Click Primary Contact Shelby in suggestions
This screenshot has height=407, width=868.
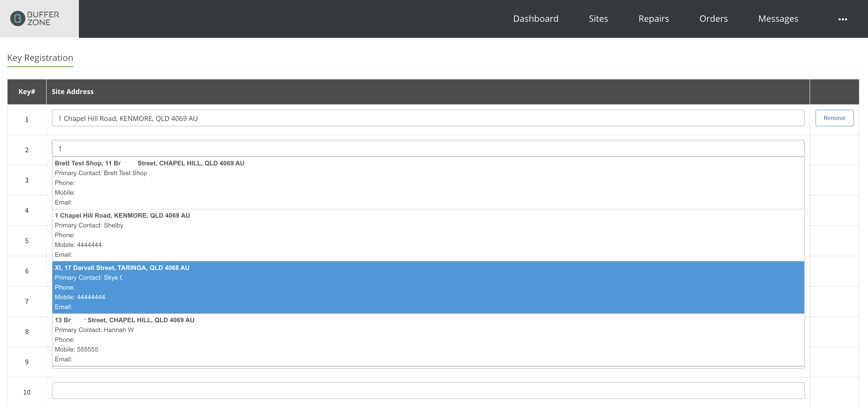point(89,225)
